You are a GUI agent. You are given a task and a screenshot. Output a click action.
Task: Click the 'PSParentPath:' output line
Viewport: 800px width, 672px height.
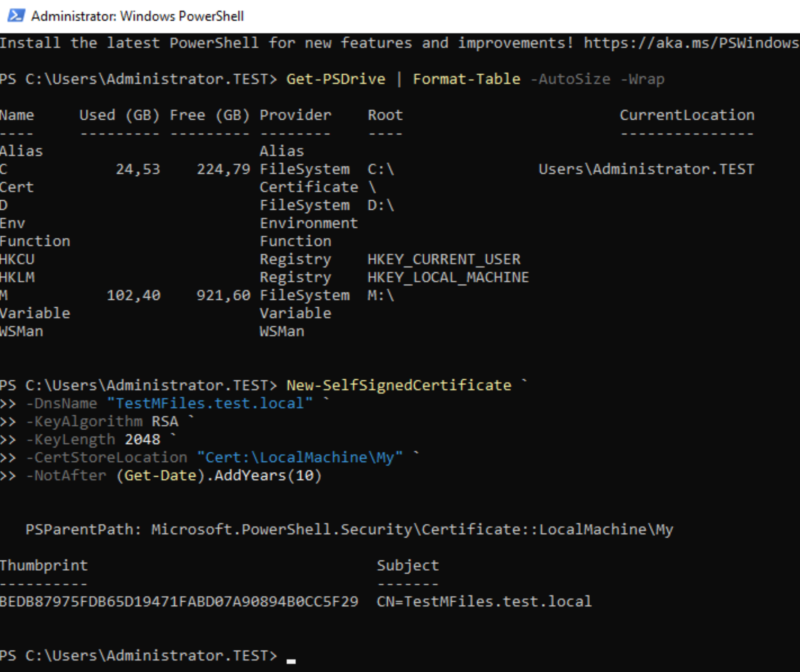click(x=349, y=530)
